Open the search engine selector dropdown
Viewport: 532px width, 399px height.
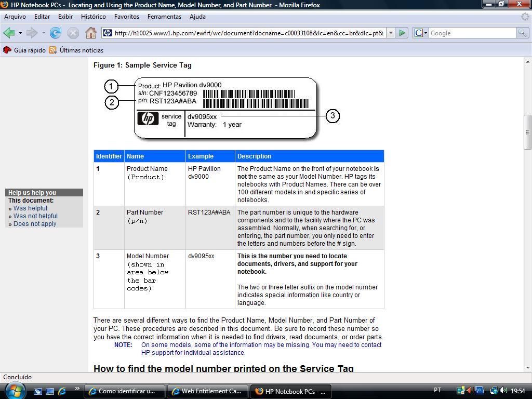coord(426,33)
